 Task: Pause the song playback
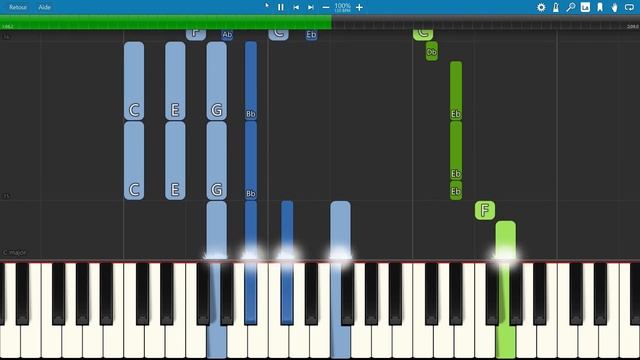coord(281,7)
